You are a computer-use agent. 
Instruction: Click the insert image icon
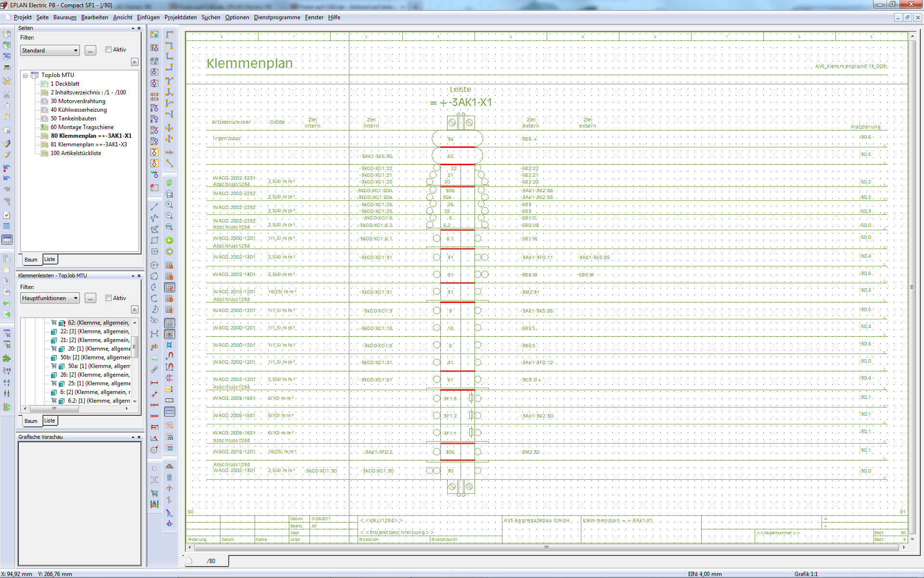[154, 358]
